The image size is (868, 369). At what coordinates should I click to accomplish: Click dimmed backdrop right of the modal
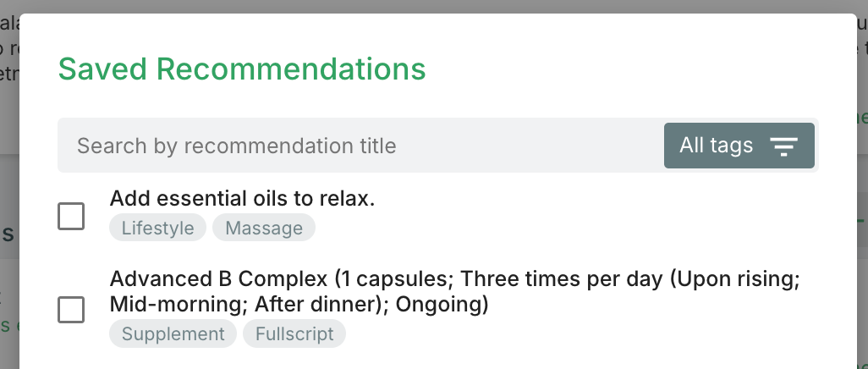click(861, 254)
